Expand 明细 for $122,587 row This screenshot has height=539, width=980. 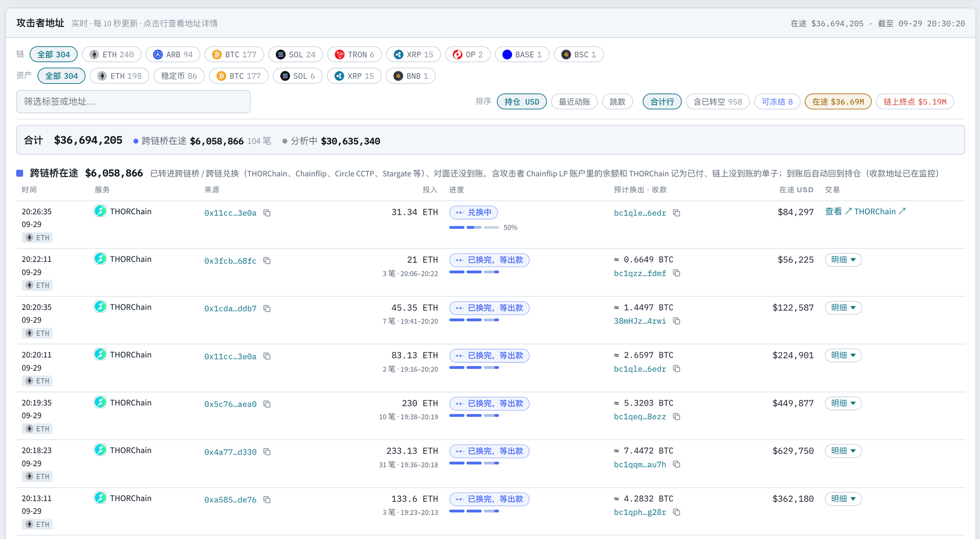(x=843, y=308)
